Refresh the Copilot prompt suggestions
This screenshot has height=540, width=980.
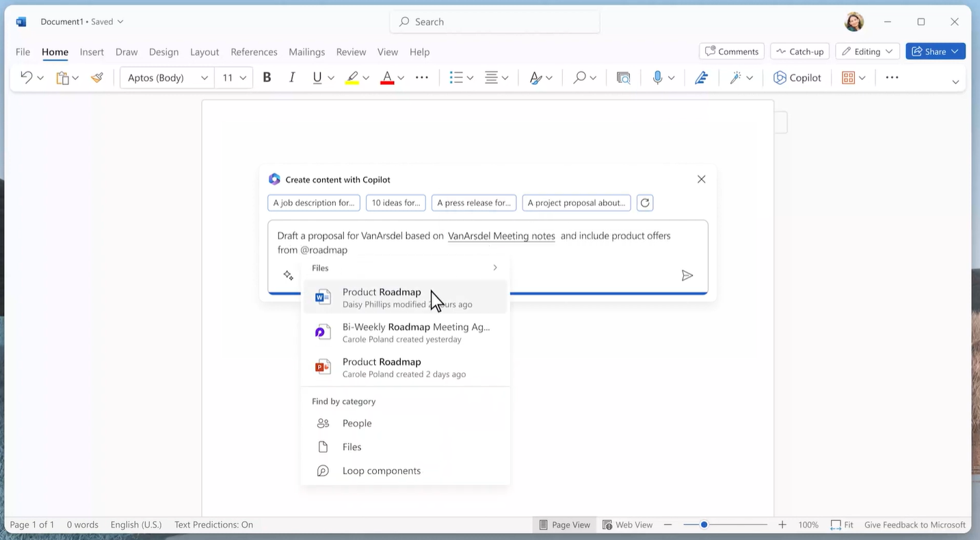(645, 203)
